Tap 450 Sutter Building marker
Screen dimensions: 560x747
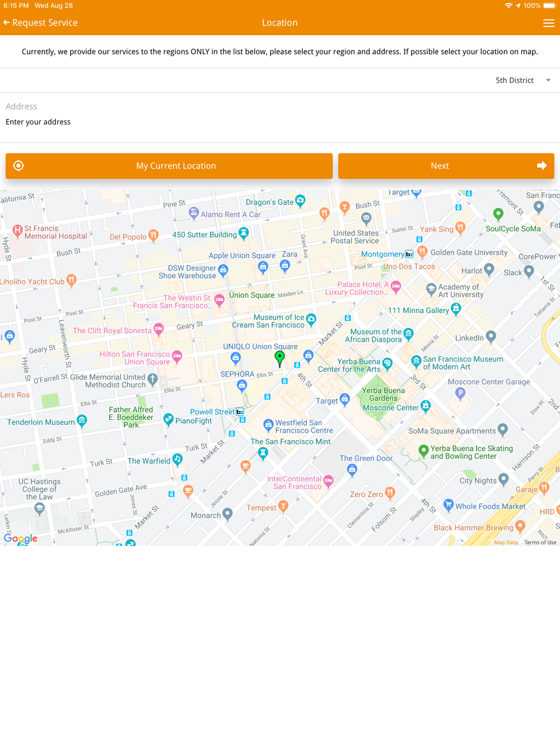point(244,233)
